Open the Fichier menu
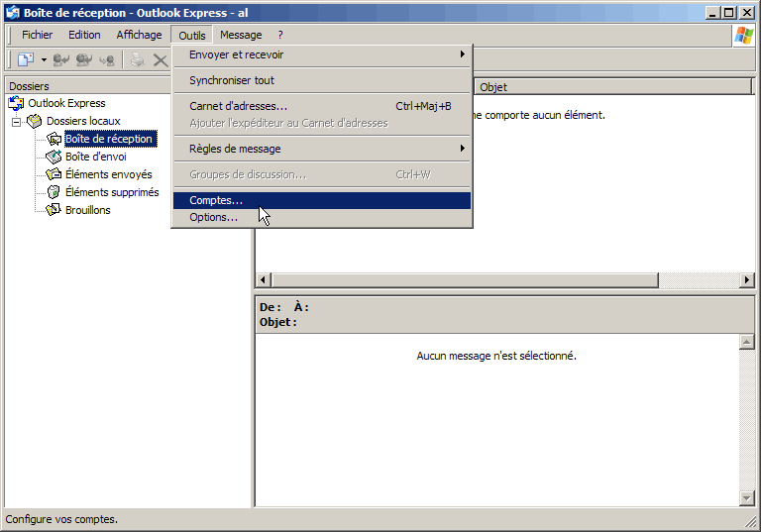761x532 pixels. (37, 35)
